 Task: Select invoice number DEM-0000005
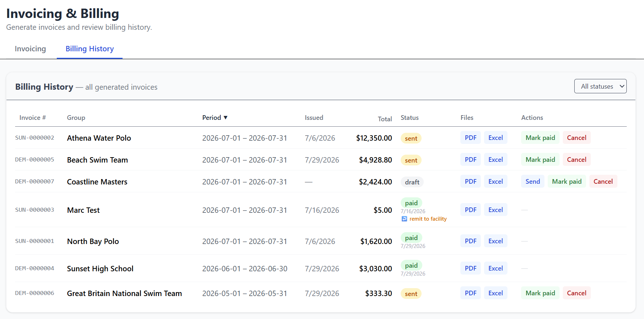pos(34,160)
